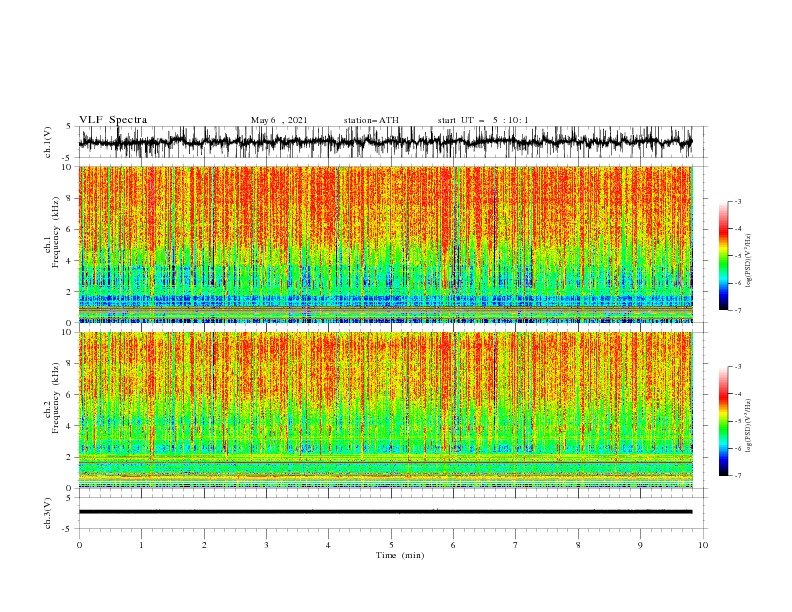Click the ch.2 PSD color bar
792x612 pixels.
point(723,421)
